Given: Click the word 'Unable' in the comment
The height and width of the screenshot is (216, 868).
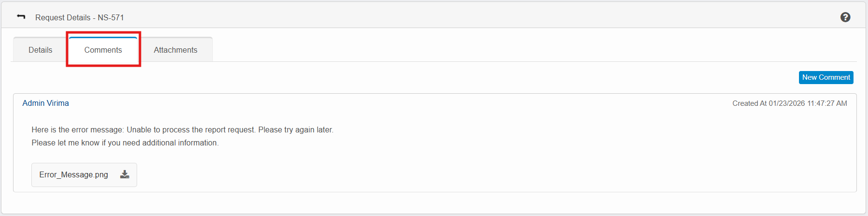Looking at the screenshot, I should 139,130.
